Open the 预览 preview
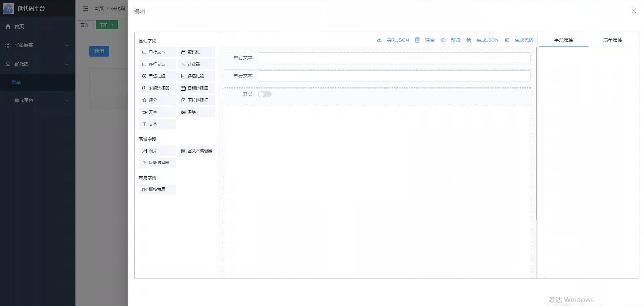 451,40
